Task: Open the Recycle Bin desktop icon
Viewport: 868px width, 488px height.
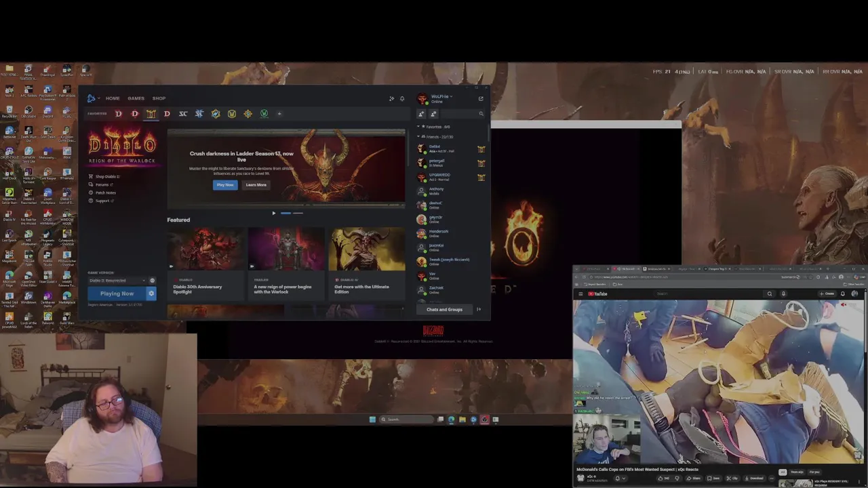Action: coord(9,111)
